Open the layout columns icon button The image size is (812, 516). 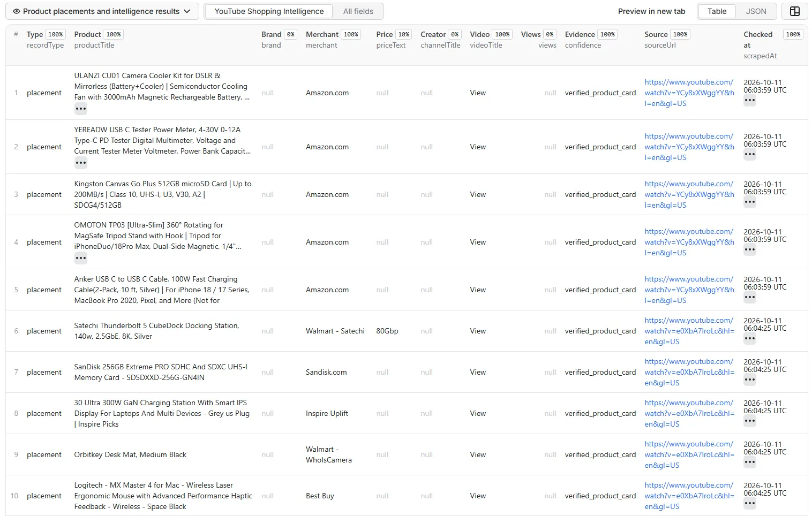click(x=795, y=11)
